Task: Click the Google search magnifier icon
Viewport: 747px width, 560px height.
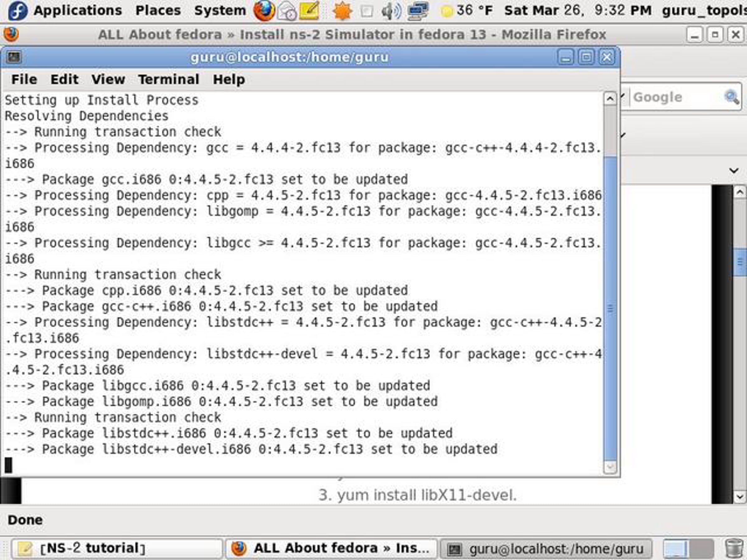Action: 731,97
